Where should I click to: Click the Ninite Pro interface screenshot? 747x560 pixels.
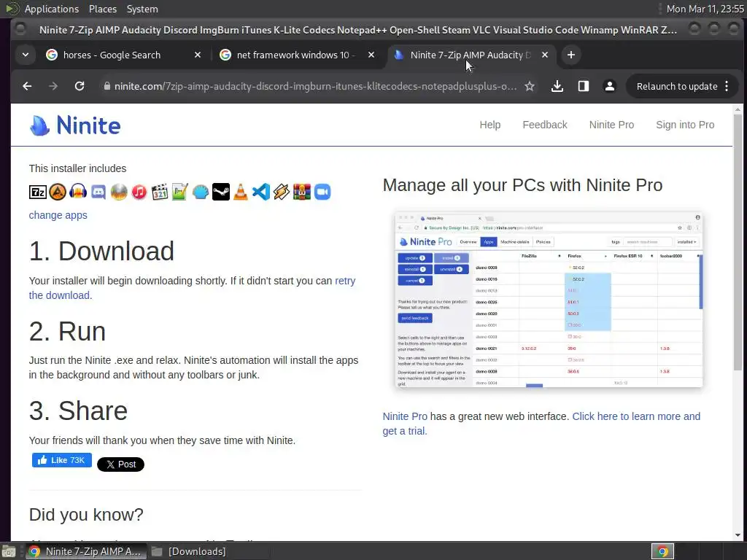pos(549,300)
